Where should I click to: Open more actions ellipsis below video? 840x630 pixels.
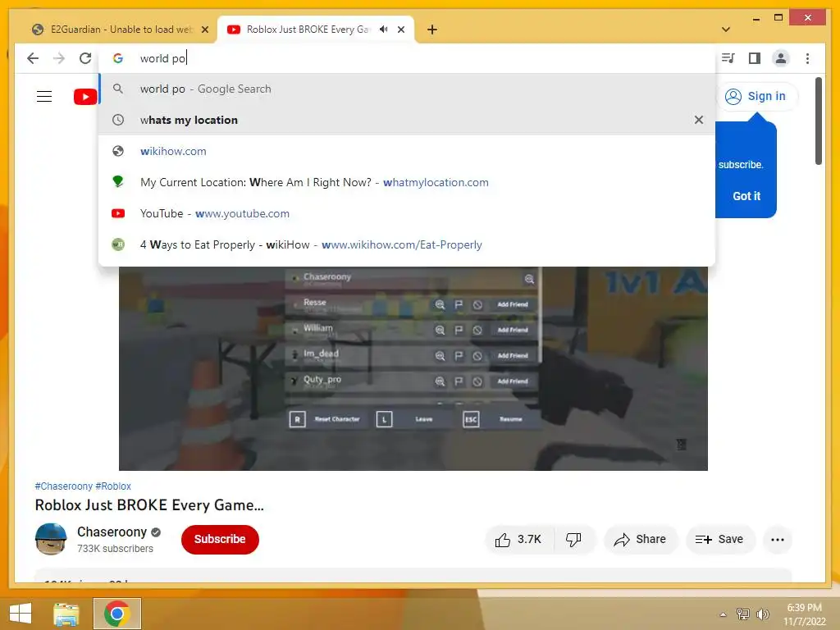tap(778, 540)
